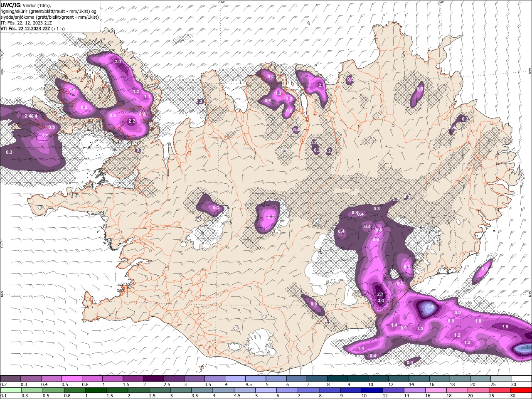The width and height of the screenshot is (532, 399).
Task: Pick rain-scale swatch between 14 and 16
Action: pos(414,390)
